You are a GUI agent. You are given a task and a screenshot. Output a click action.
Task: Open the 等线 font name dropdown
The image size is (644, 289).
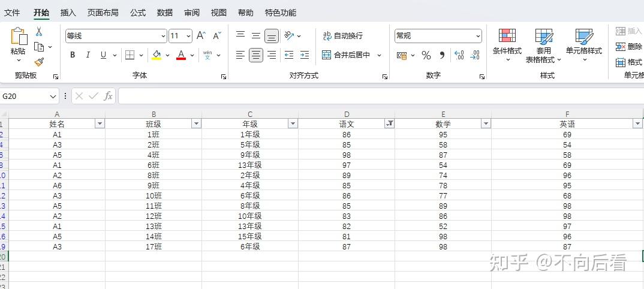pos(164,36)
